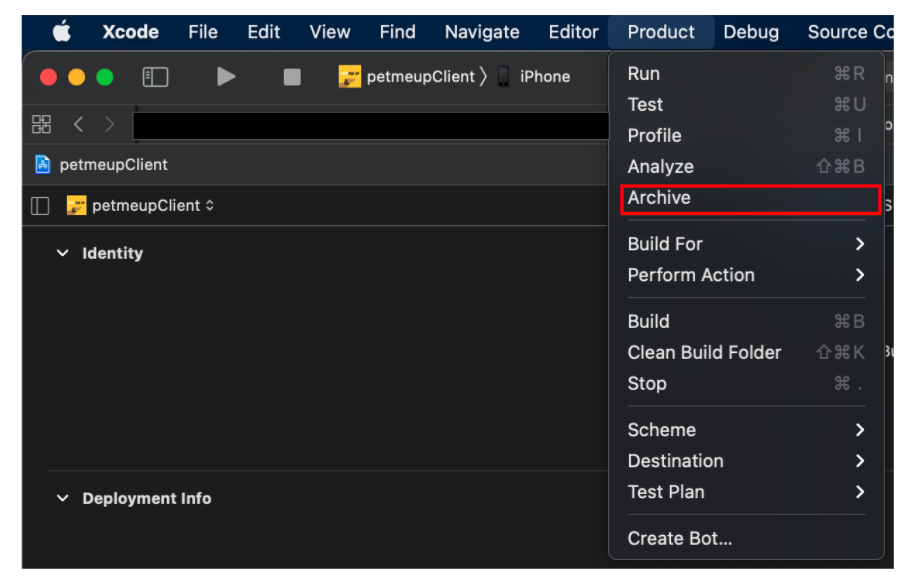
Task: Click the blacked-out jump bar path
Action: pyautogui.click(x=371, y=125)
